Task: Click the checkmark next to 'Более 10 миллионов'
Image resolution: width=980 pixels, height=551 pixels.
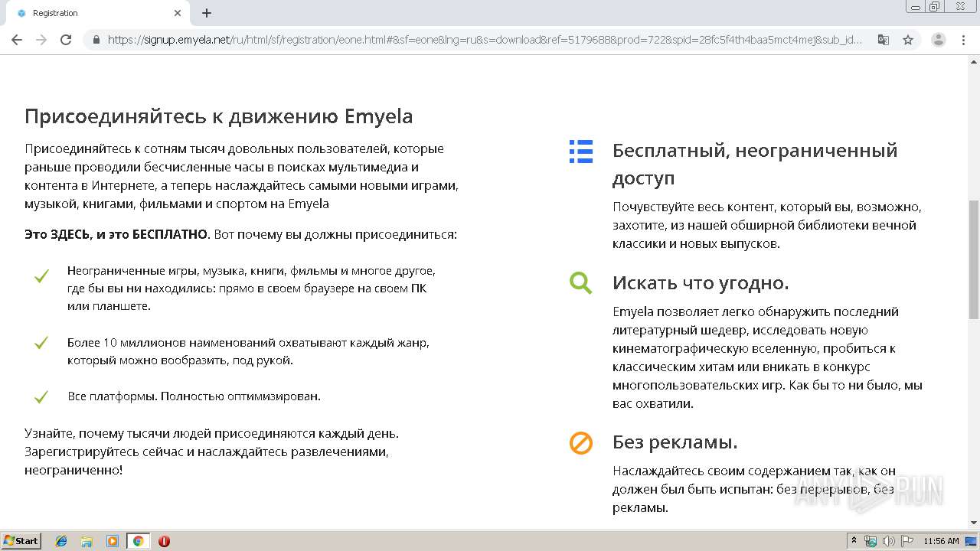Action: point(41,343)
